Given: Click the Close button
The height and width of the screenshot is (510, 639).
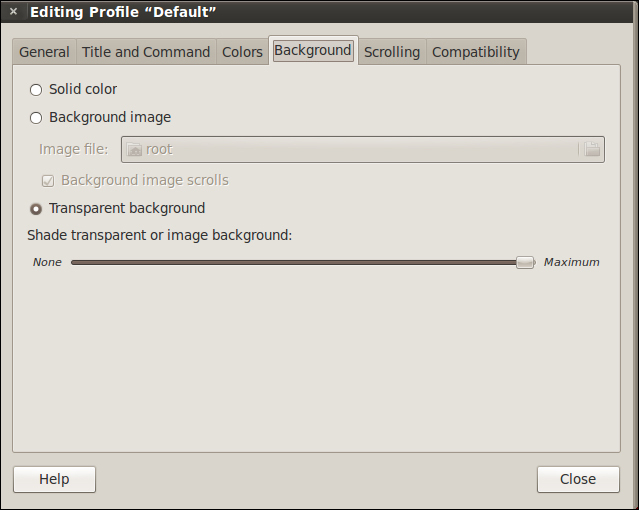Looking at the screenshot, I should pos(578,479).
